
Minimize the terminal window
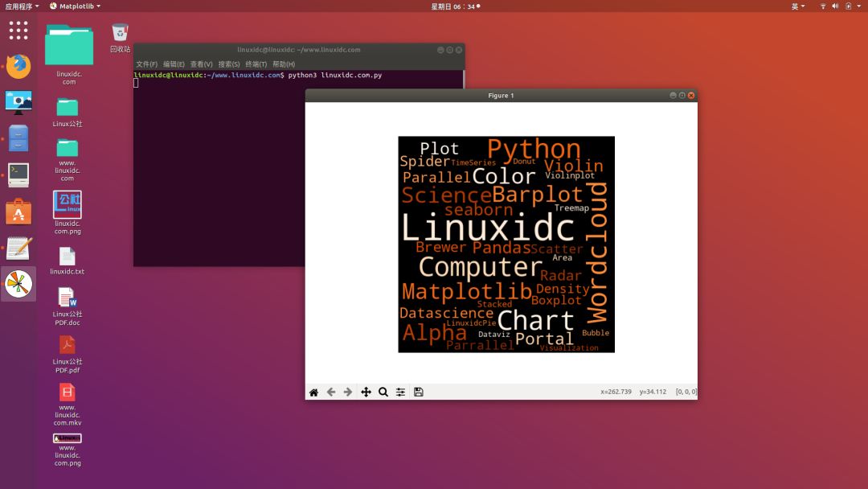(440, 50)
